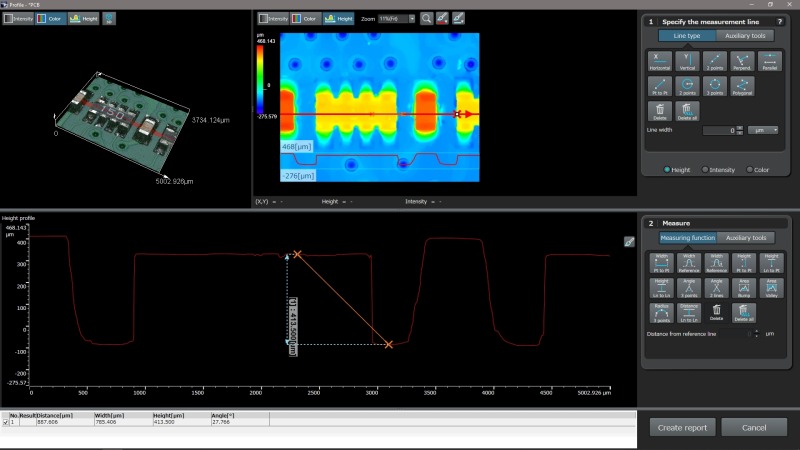Choose the Angle 3 points measuring tool
800x450 pixels.
pyautogui.click(x=689, y=288)
